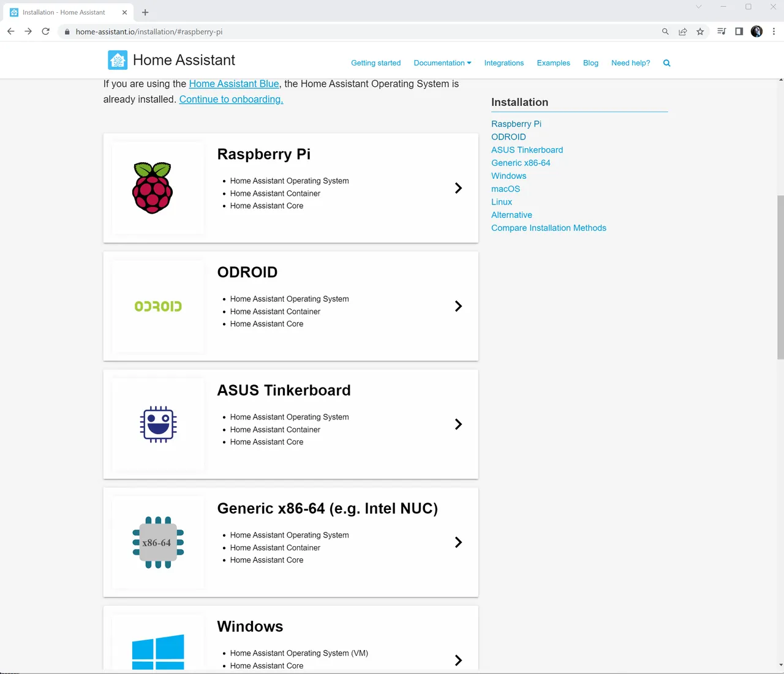Click the share page icon
Screen dimensions: 784x674
pos(682,32)
